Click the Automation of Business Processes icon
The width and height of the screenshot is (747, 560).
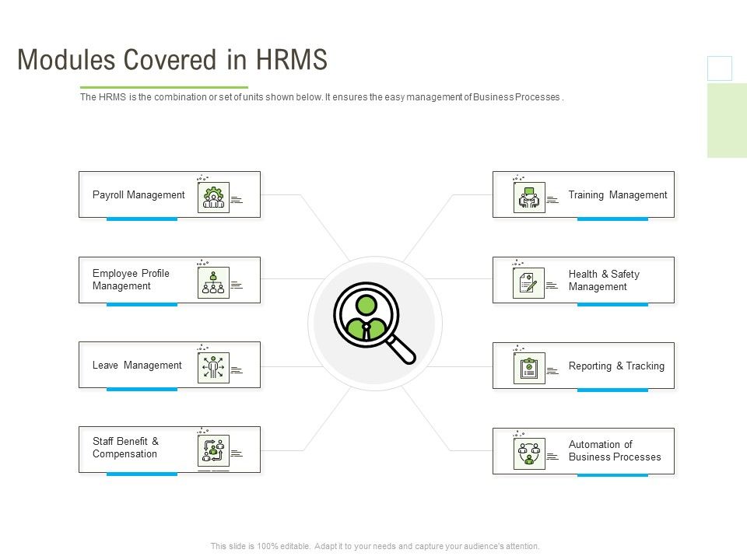[x=529, y=453]
